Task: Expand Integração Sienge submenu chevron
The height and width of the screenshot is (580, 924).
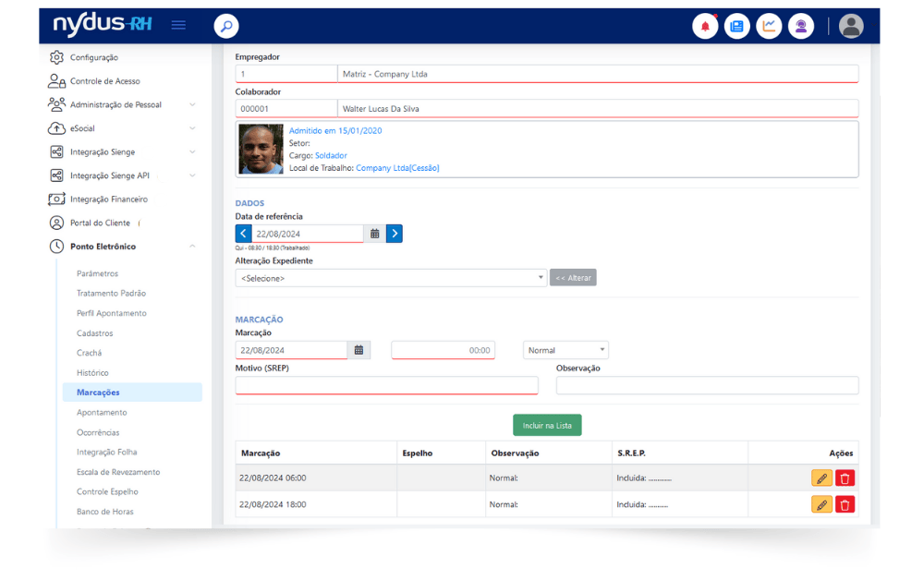Action: pyautogui.click(x=192, y=151)
